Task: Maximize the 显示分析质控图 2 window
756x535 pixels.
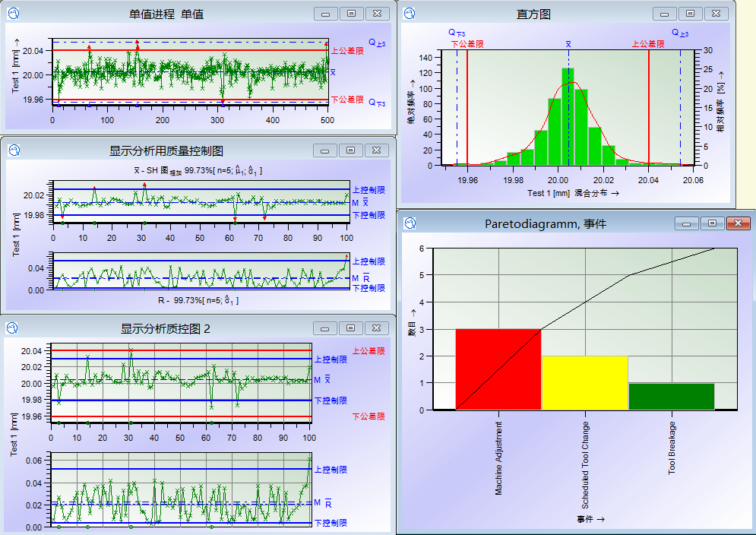Action: coord(350,328)
